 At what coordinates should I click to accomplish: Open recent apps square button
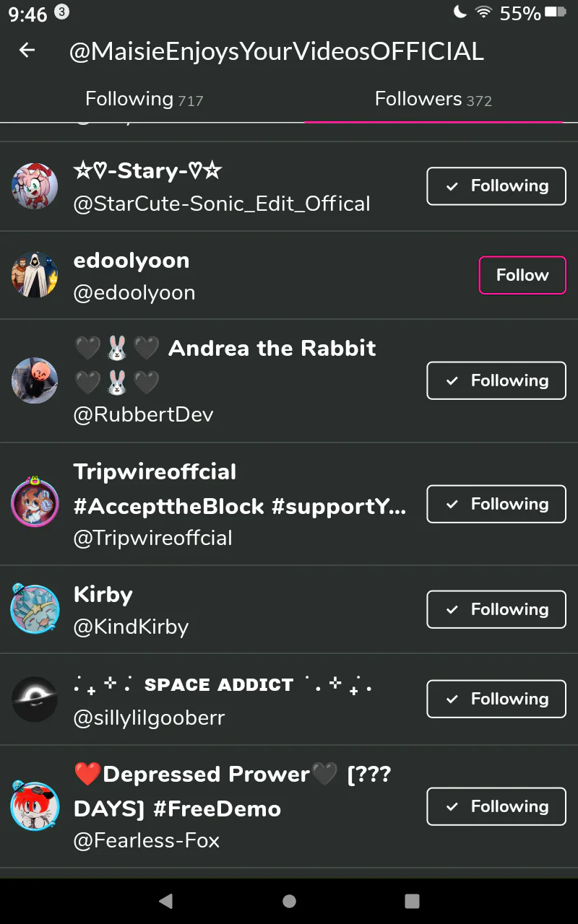[x=412, y=901]
